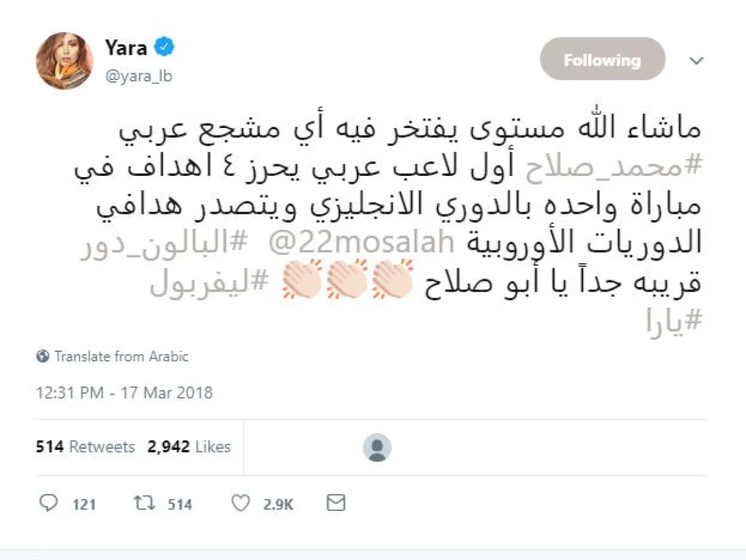This screenshot has width=746, height=560.
Task: Like the tweet with heart icon
Action: tap(241, 503)
